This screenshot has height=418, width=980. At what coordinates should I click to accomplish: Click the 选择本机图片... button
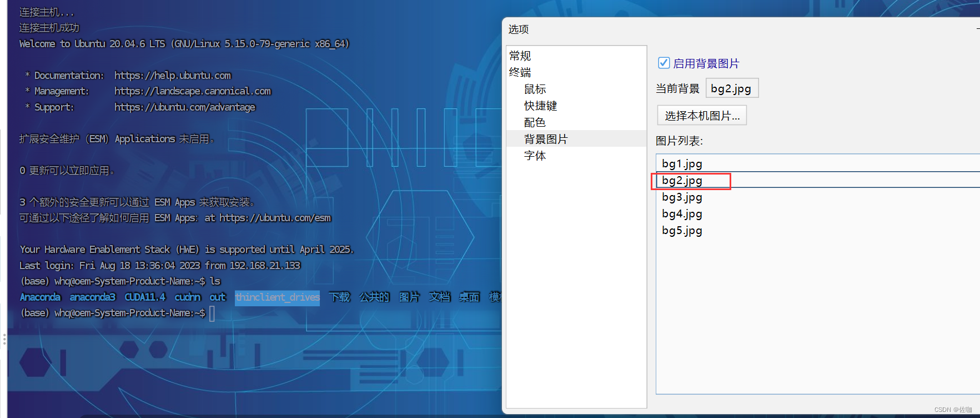(x=702, y=116)
